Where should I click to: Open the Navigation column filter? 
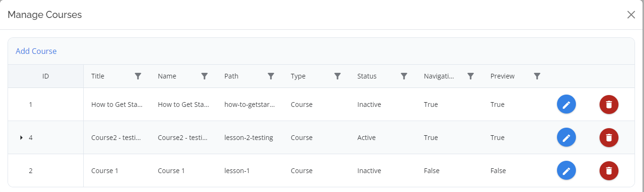tap(470, 76)
